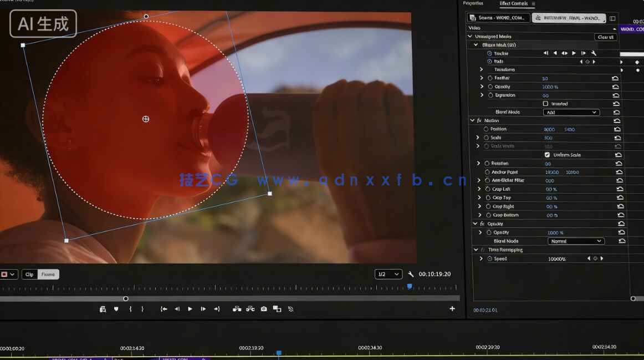The width and height of the screenshot is (644, 360).
Task: Click the Play button in the monitor transport controls
Action: tap(190, 309)
